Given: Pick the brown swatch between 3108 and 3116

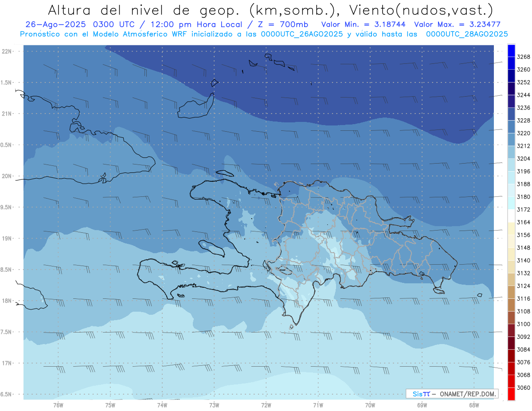Looking at the screenshot, I should [511, 305].
